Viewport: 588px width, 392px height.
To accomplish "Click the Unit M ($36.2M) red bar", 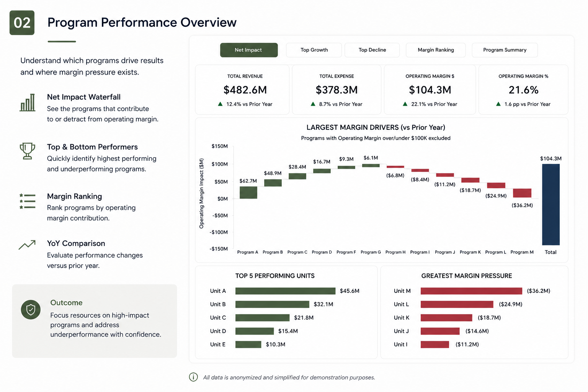I will pyautogui.click(x=471, y=291).
